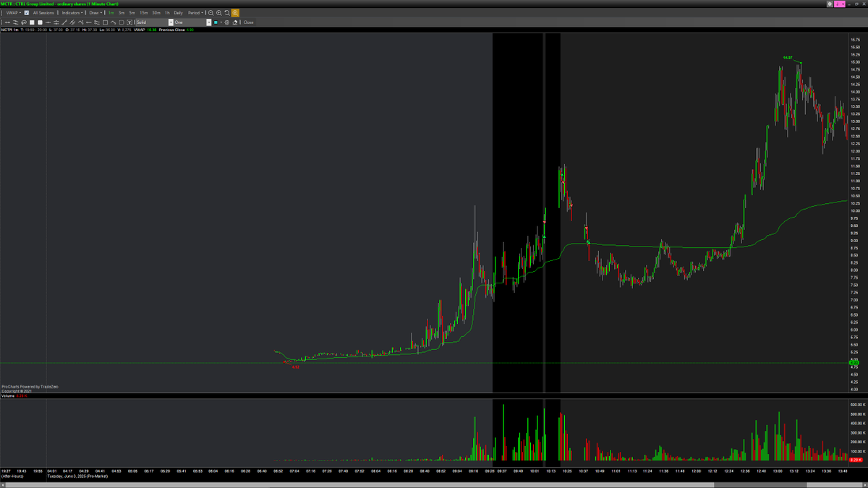Click the crosshair target icon in title bar
The image size is (868, 488).
tap(830, 4)
